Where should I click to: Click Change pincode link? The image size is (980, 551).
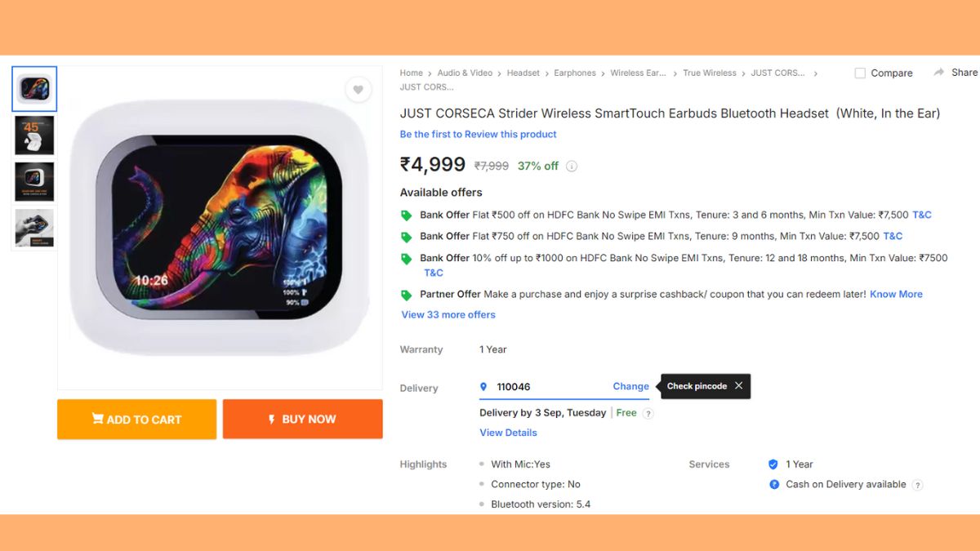point(630,387)
